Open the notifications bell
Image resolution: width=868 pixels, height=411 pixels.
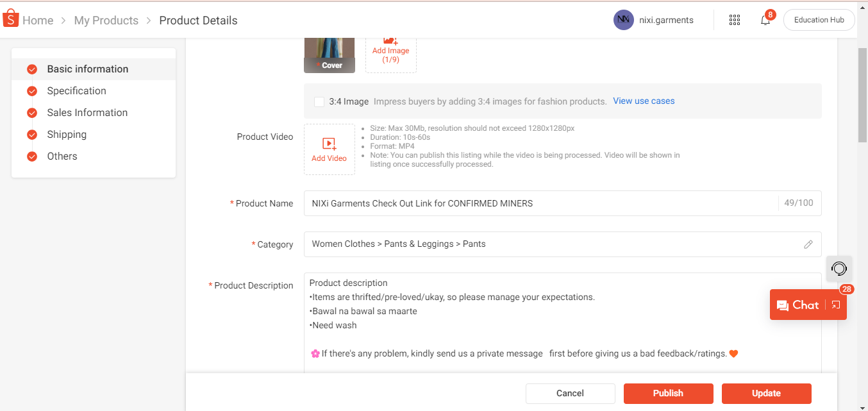point(765,20)
